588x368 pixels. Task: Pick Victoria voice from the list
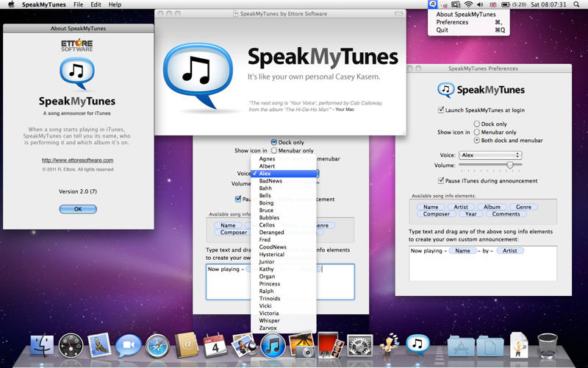tap(284, 314)
